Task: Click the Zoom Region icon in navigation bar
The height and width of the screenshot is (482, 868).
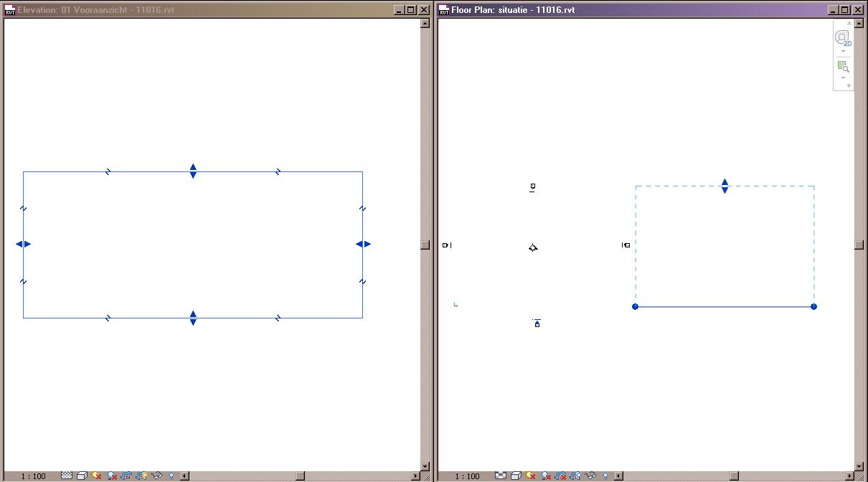Action: tap(844, 67)
